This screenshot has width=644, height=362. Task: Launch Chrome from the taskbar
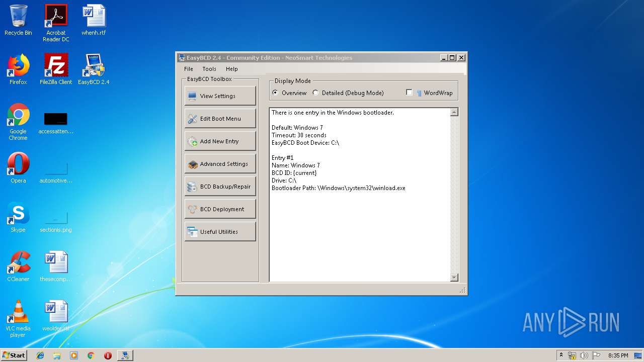(x=91, y=355)
